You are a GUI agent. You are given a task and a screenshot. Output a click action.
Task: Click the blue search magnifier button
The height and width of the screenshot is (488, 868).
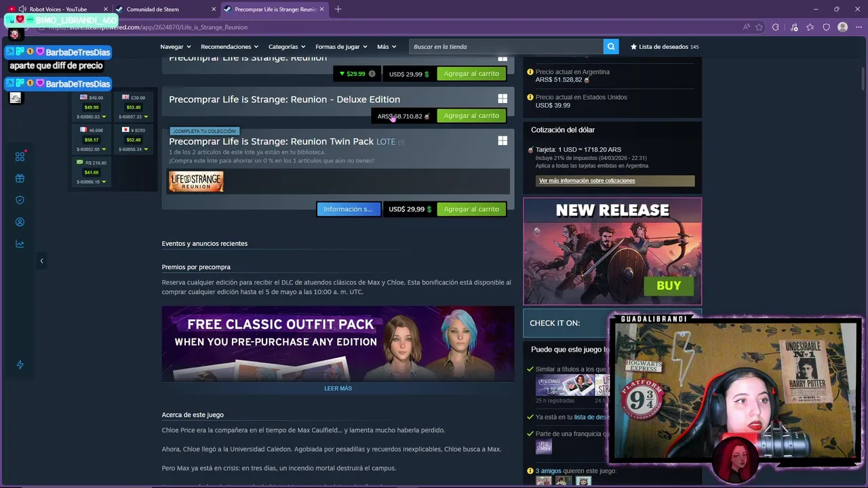[x=611, y=47]
